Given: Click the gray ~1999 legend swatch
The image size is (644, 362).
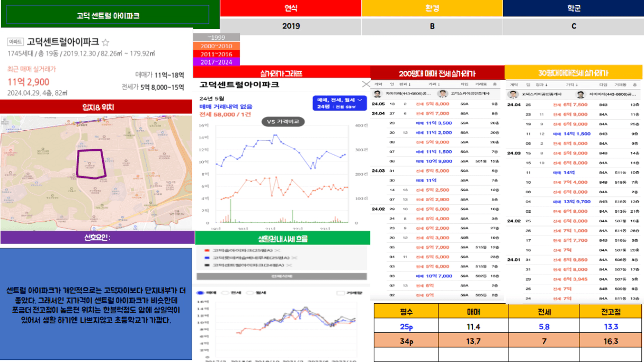Looking at the screenshot, I should [x=216, y=38].
